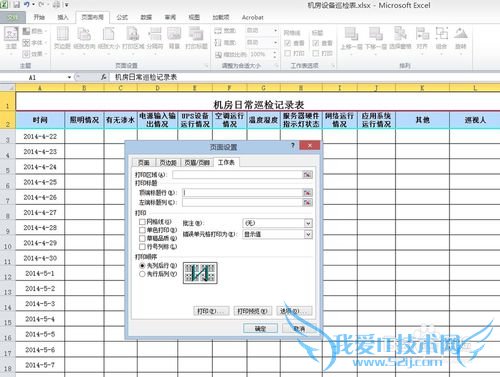Select Down, then over (先列后行) radio button
500x377 pixels.
coord(142,266)
